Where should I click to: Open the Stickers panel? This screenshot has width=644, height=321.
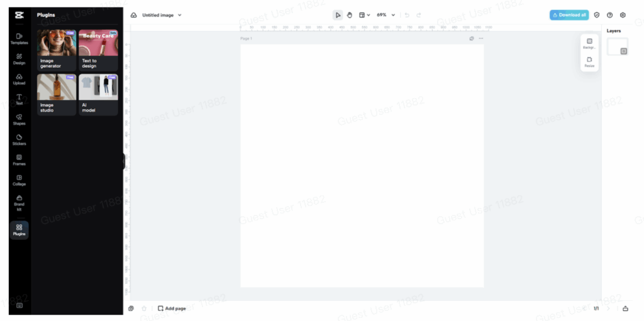[x=19, y=139]
